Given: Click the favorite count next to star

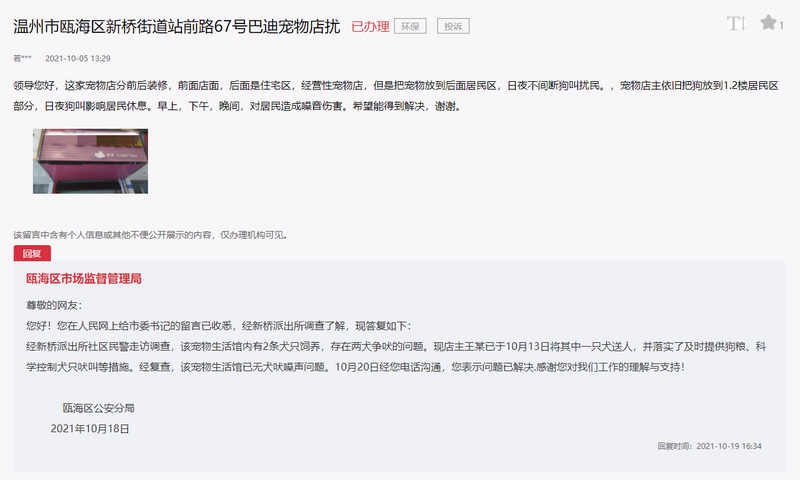Looking at the screenshot, I should coord(781,25).
